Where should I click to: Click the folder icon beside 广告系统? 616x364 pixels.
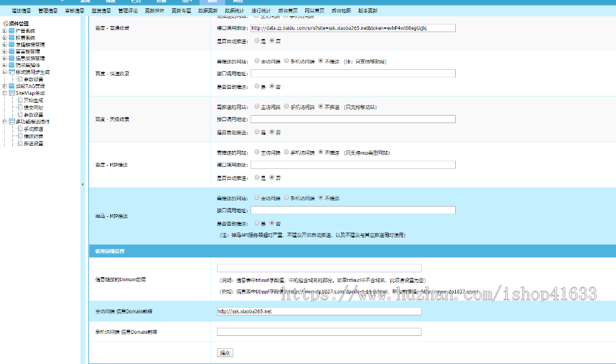(12, 31)
